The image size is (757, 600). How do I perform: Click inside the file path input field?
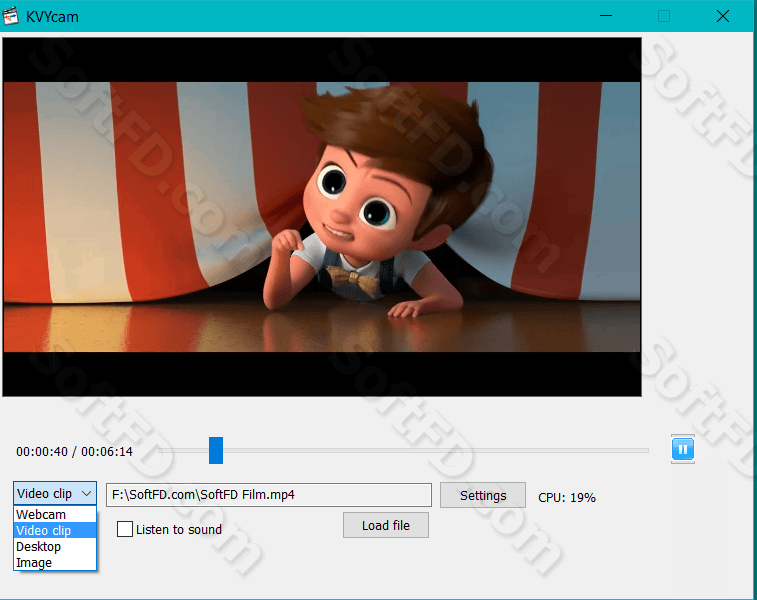coord(269,495)
